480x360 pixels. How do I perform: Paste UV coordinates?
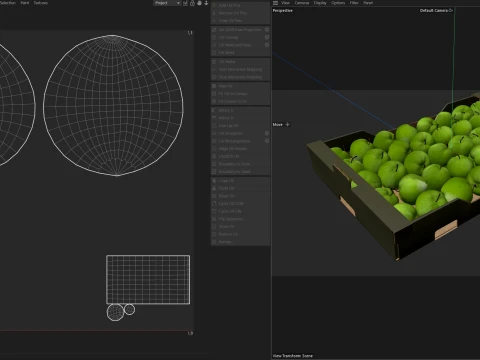pos(240,188)
